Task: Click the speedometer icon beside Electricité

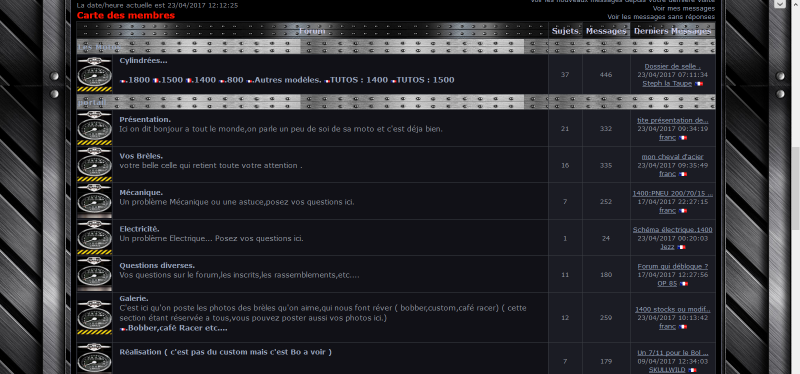Action: (x=94, y=237)
